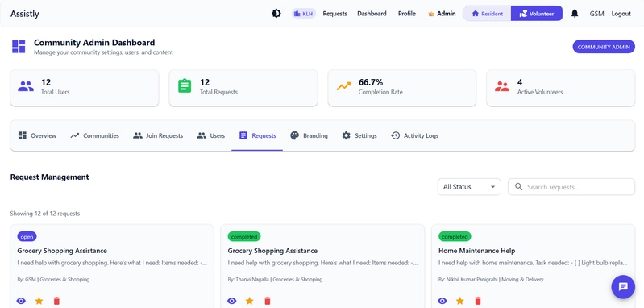Screen dimensions: 644x308
Task: Delete GSM's Grocery Shopping Assistance request
Action: pyautogui.click(x=56, y=301)
